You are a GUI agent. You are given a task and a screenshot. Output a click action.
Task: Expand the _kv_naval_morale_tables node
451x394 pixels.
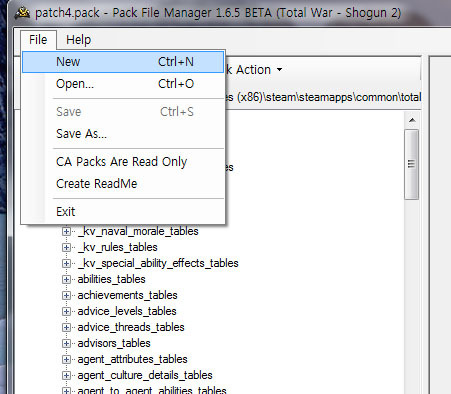[66, 231]
